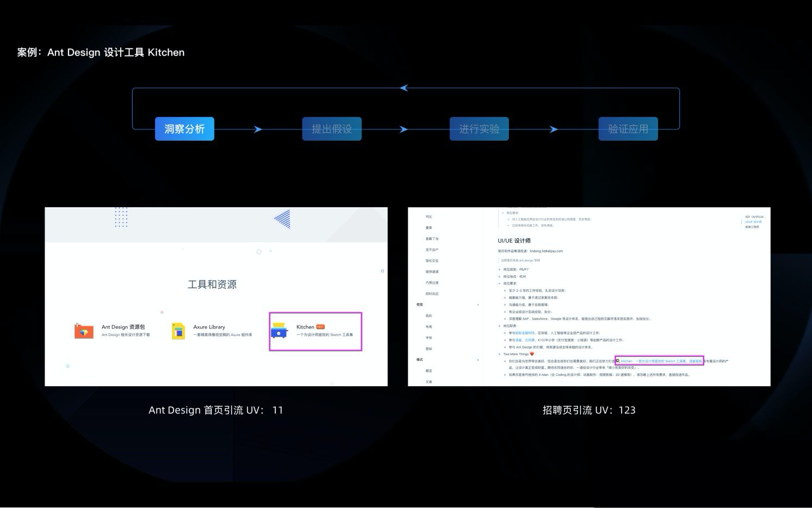The height and width of the screenshot is (508, 812).
Task: Follow the 云凤蝶 link in job duties
Action: (x=530, y=340)
